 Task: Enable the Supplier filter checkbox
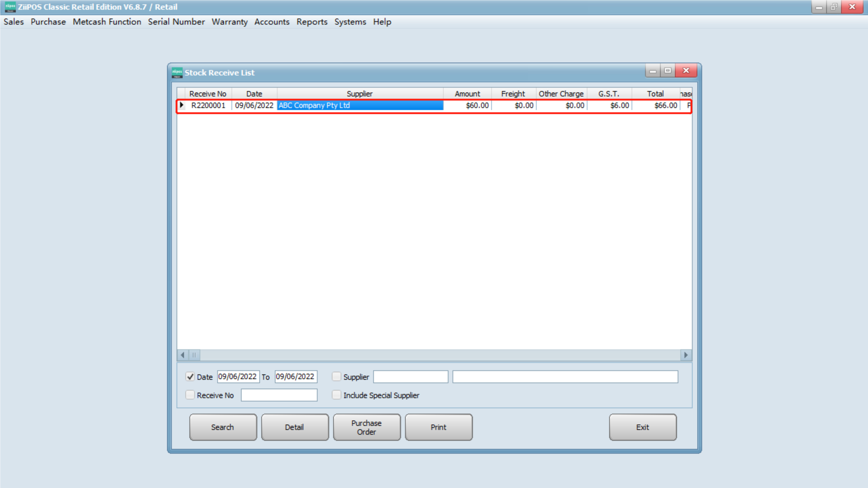pyautogui.click(x=336, y=376)
